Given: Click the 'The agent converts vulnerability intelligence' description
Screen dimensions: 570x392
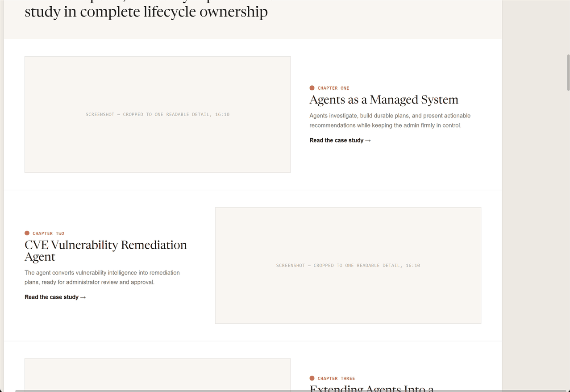Looking at the screenshot, I should (x=102, y=277).
